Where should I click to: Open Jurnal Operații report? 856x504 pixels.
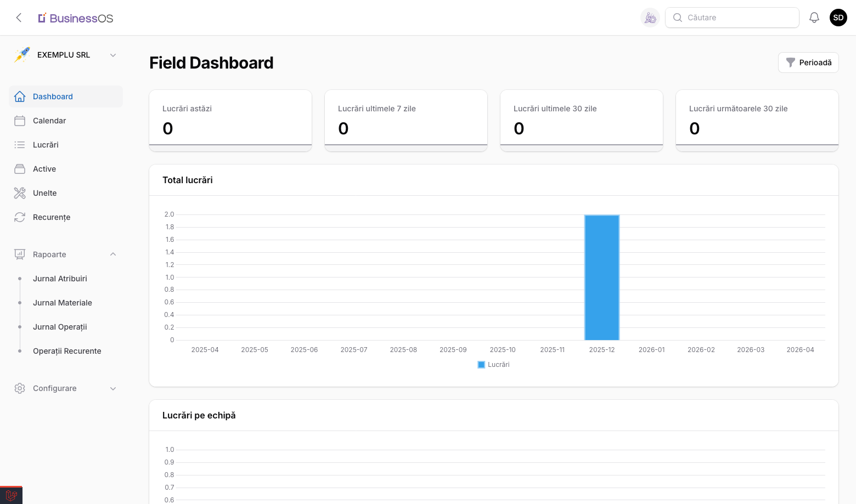[60, 327]
